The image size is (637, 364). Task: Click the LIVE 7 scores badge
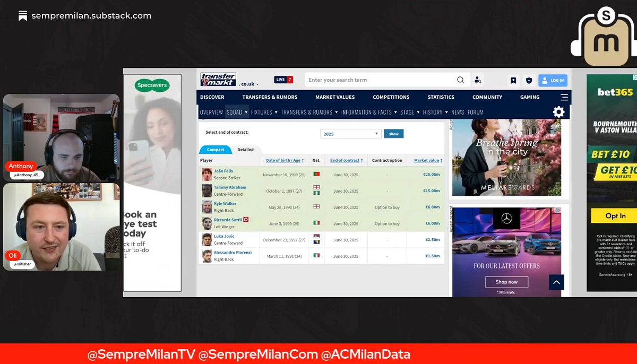(283, 80)
